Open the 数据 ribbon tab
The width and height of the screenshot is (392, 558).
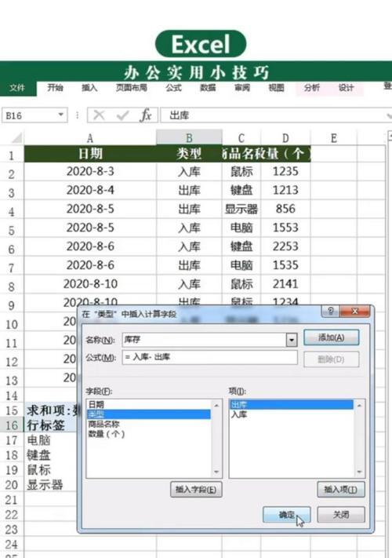(208, 88)
